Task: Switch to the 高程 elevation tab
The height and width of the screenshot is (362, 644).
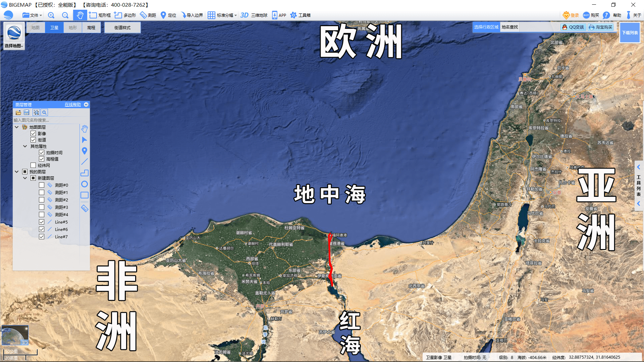Action: click(91, 27)
